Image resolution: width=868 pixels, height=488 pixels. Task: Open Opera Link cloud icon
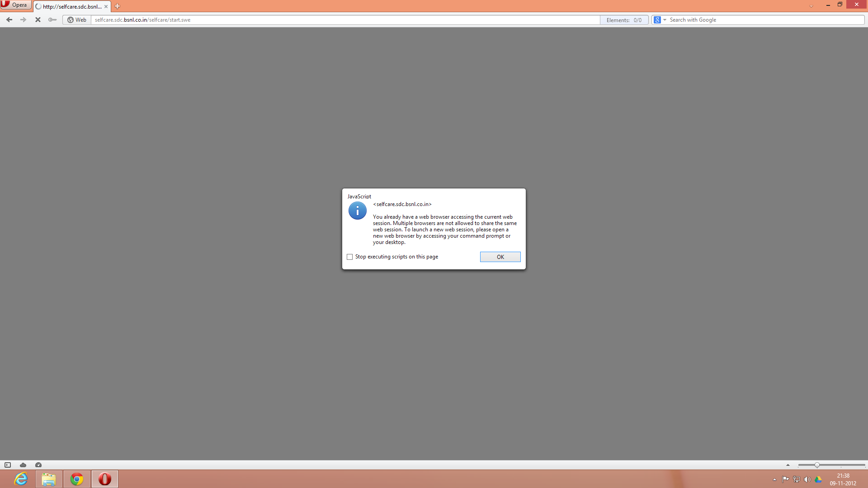tap(23, 465)
